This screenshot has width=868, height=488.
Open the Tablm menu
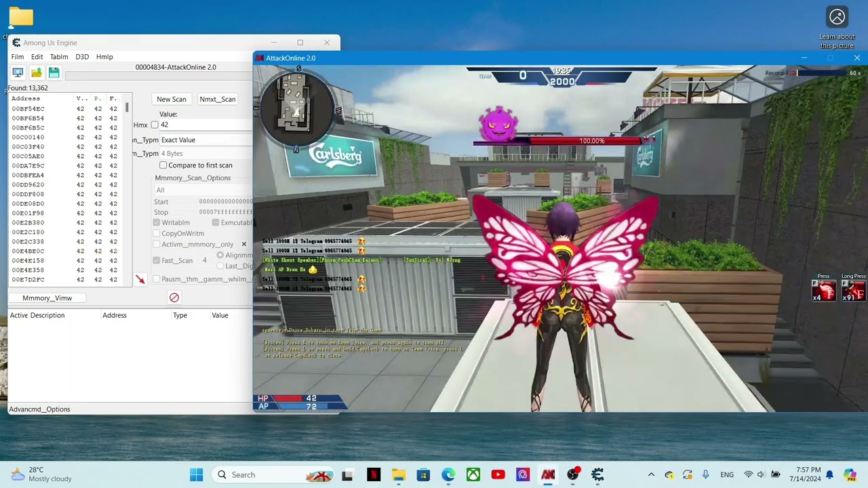(59, 57)
